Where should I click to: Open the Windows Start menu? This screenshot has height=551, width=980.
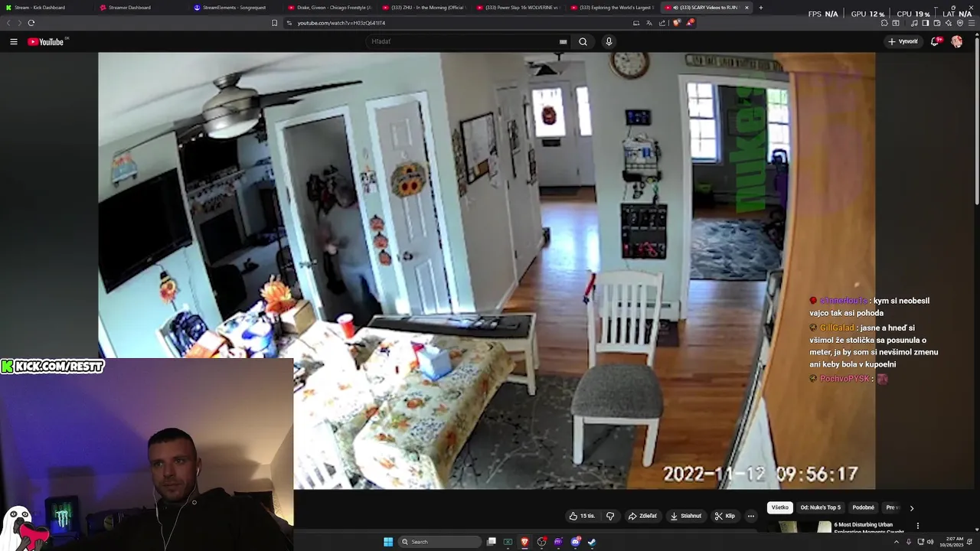(x=388, y=542)
